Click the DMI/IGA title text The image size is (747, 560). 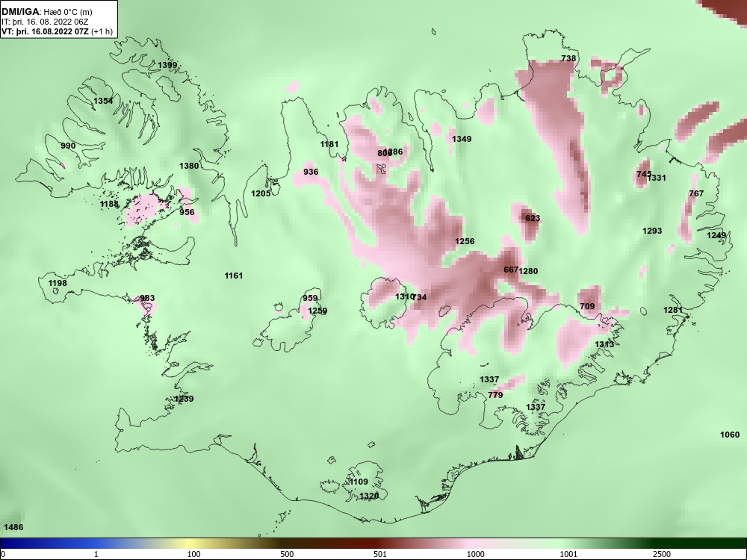click(x=19, y=12)
